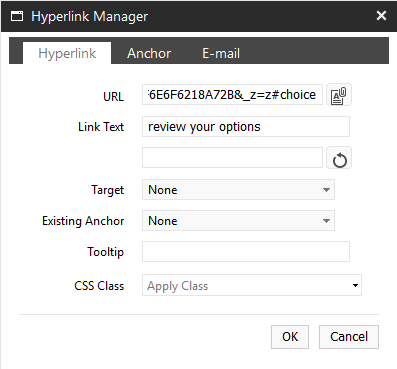The height and width of the screenshot is (369, 397).
Task: Click the Link Text label
Action: pyautogui.click(x=101, y=127)
